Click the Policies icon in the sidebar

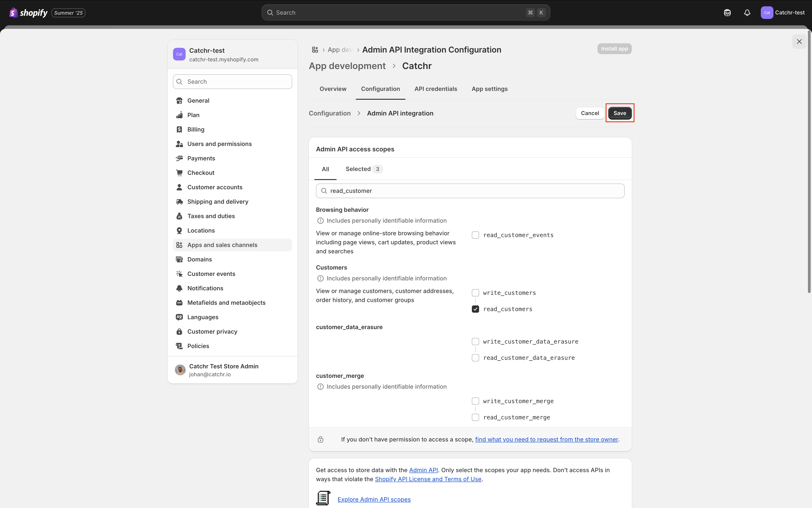(x=179, y=346)
